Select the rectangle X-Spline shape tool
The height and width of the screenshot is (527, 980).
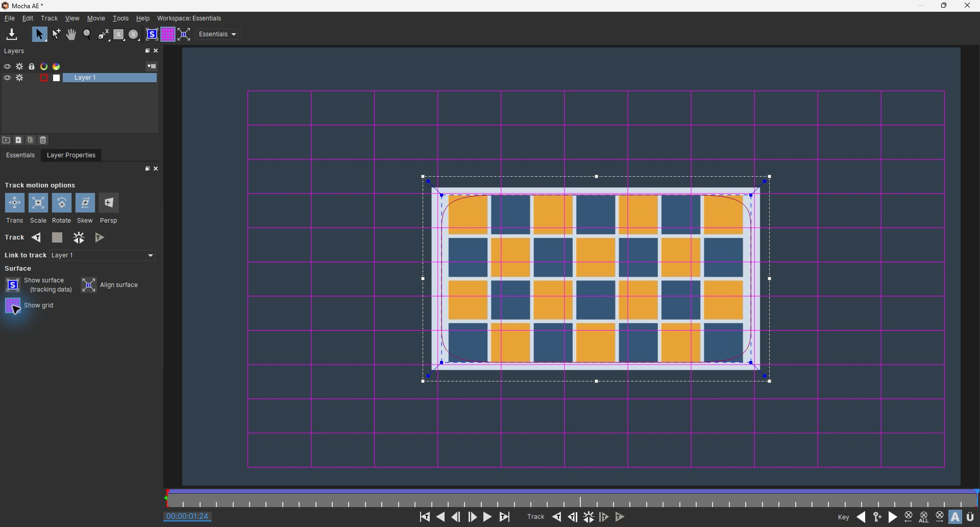(x=119, y=34)
